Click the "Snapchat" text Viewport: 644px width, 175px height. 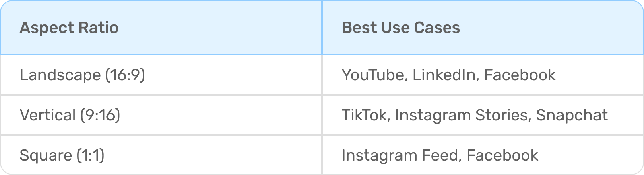tap(572, 115)
